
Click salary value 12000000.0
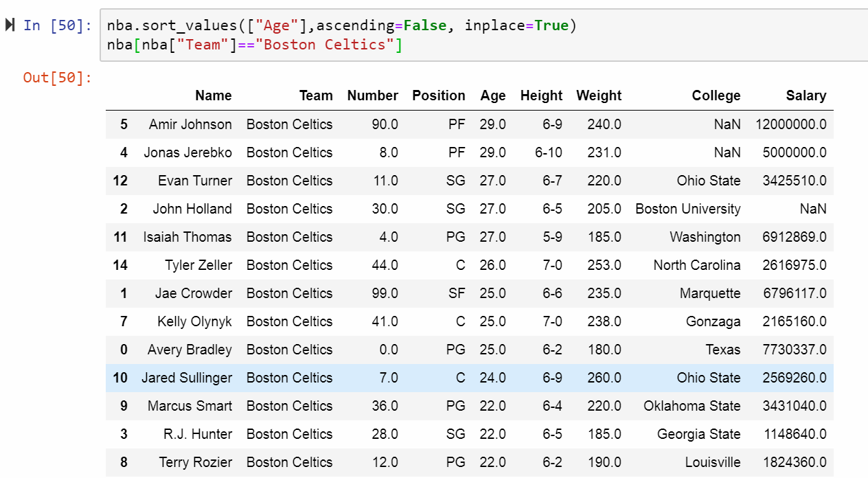click(x=791, y=124)
